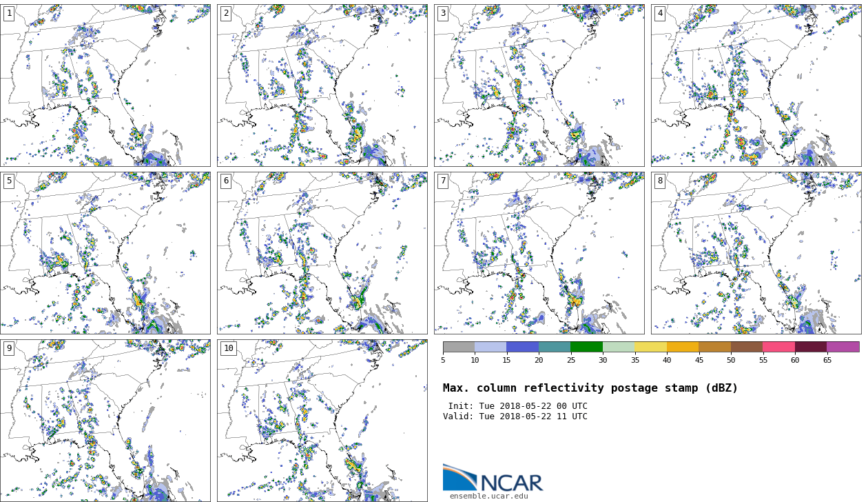Open ensemble member 7 reflectivity map
The width and height of the screenshot is (868, 502).
pos(539,253)
